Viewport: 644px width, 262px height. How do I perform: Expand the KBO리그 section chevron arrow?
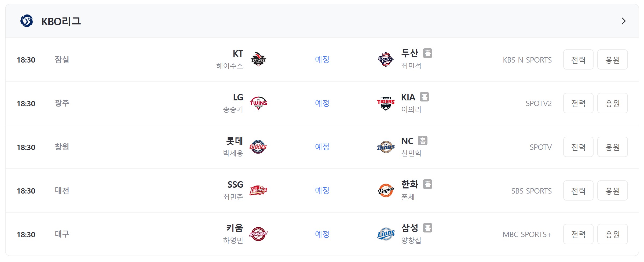[x=624, y=21]
